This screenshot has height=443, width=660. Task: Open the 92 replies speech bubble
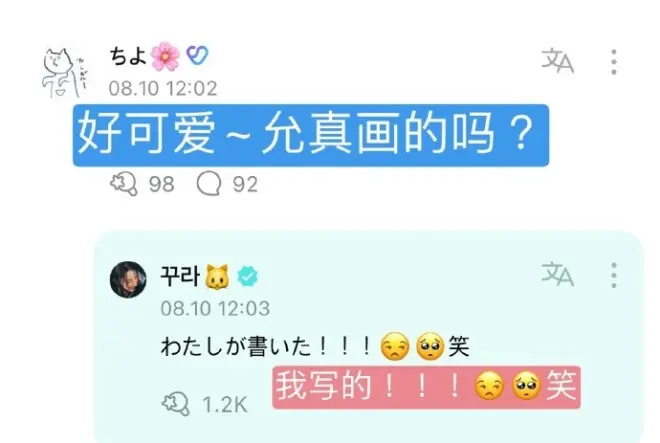209,184
